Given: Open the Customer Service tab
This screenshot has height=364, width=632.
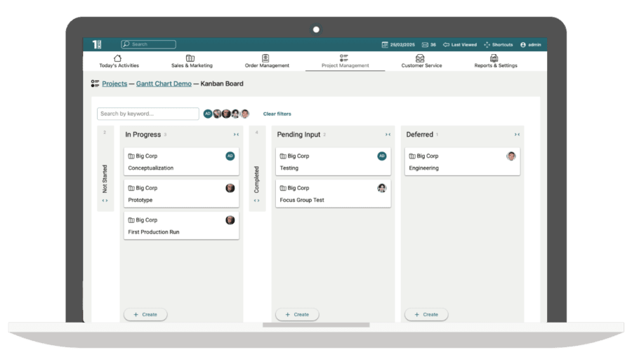Looking at the screenshot, I should pos(421,61).
